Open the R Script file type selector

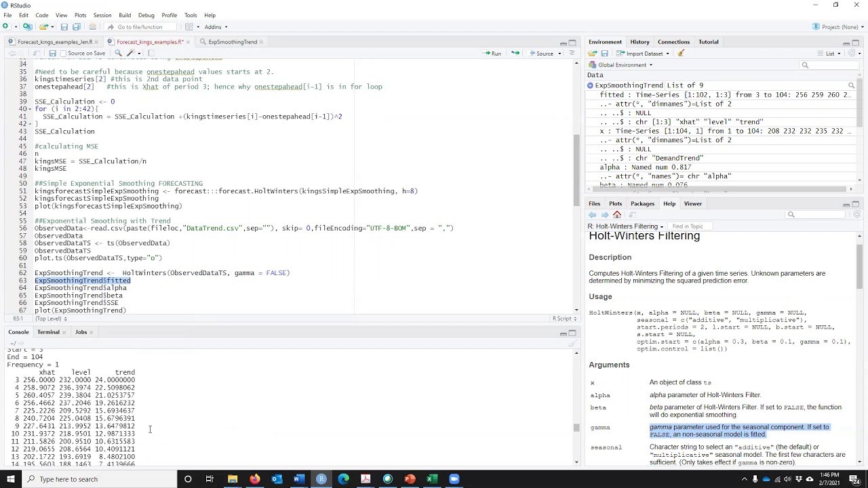pyautogui.click(x=564, y=319)
